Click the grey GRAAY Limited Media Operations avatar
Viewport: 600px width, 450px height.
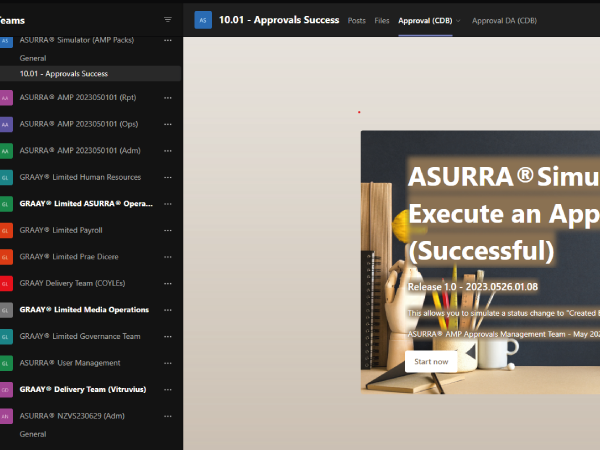click(5, 310)
